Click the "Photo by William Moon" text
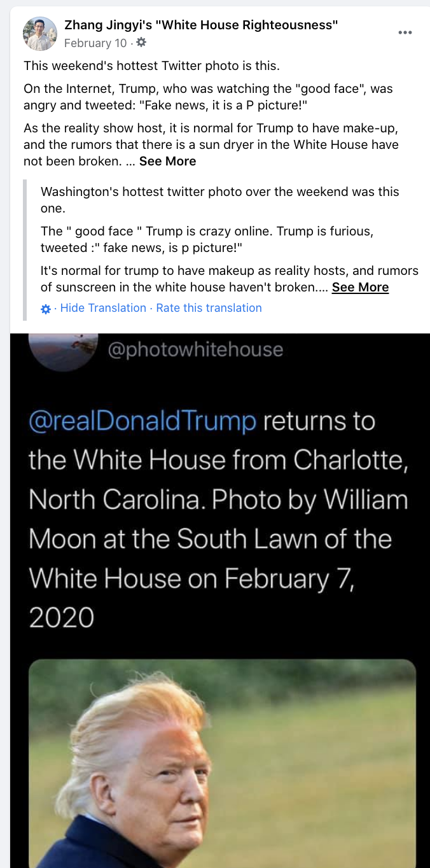The image size is (430, 868). [310, 500]
